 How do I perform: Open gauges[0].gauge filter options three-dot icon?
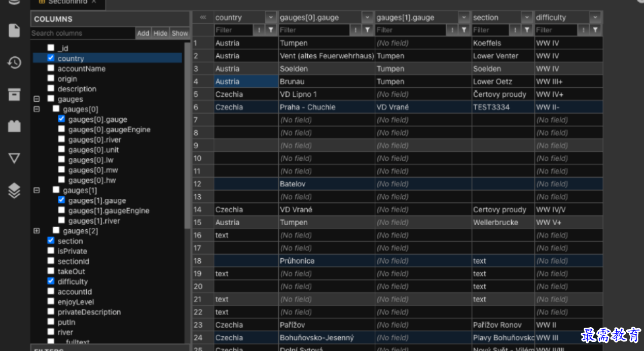pos(356,30)
